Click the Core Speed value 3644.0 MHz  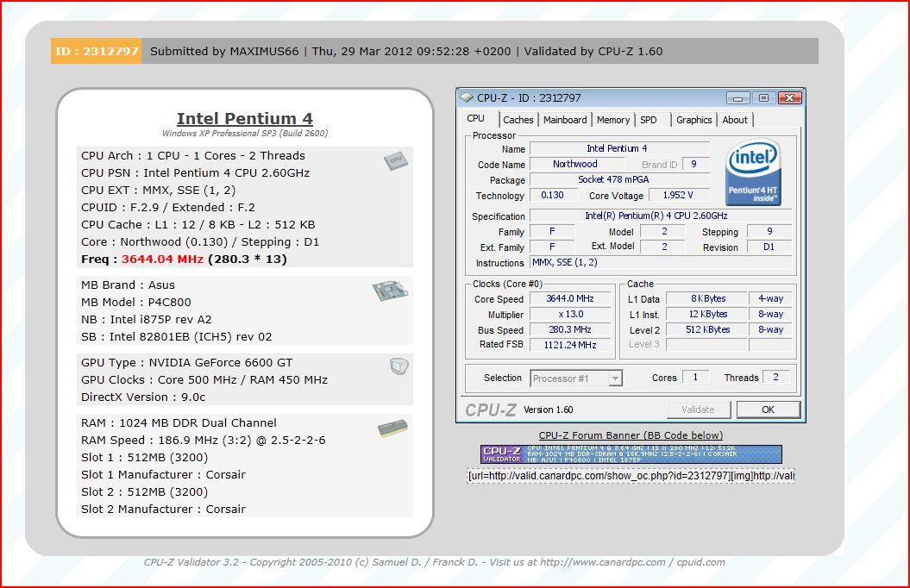(570, 298)
